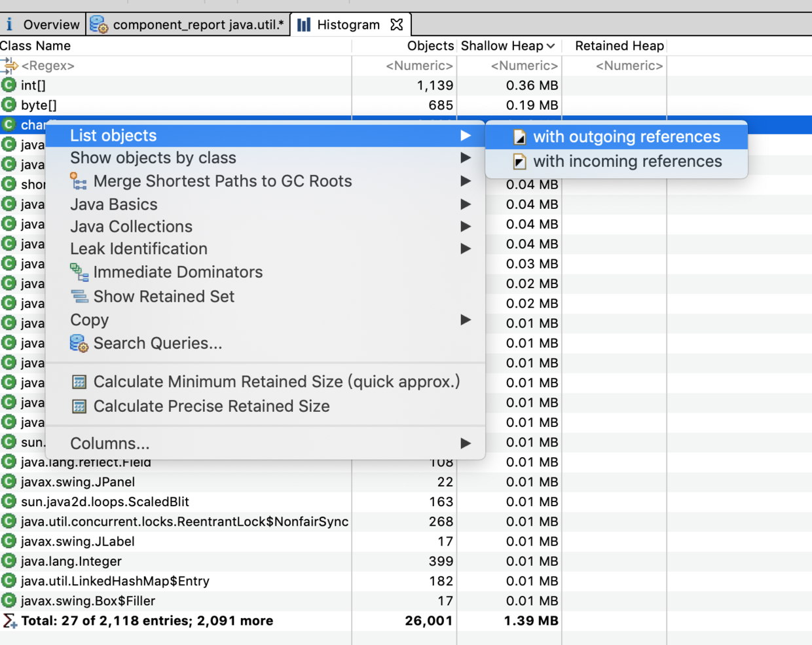Open List objects submenu
Image resolution: width=812 pixels, height=645 pixels.
(265, 136)
